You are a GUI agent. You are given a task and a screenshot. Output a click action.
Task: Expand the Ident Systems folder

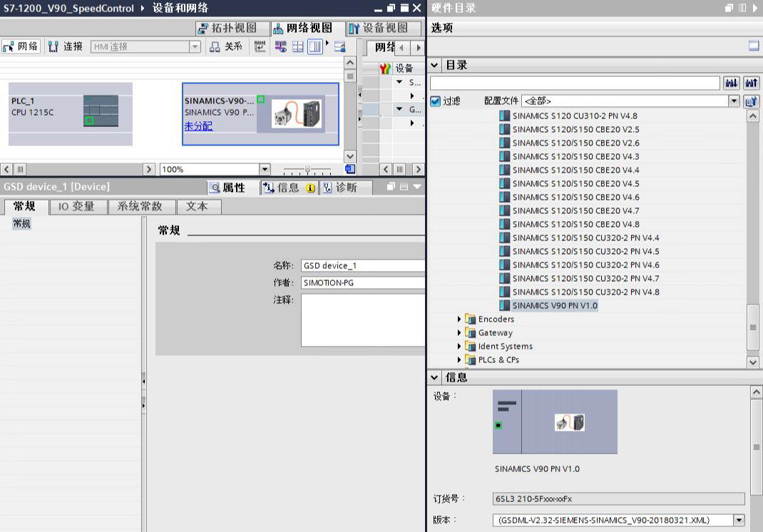[459, 346]
